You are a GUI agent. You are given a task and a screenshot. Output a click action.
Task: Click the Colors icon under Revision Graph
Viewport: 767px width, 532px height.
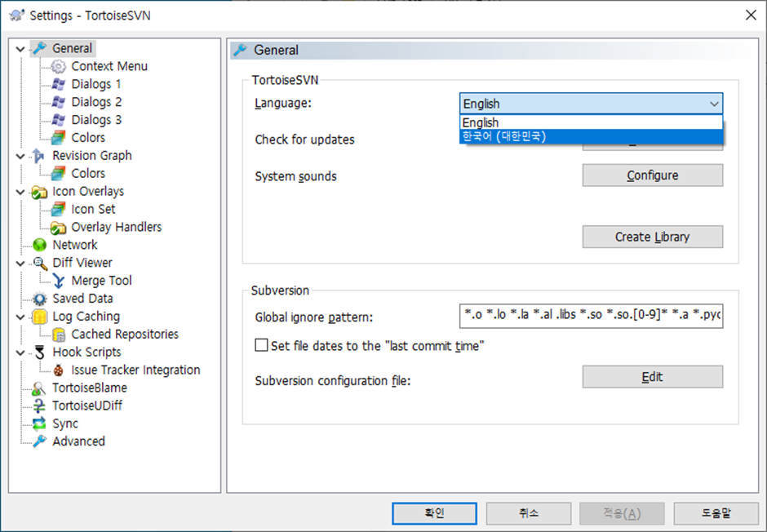[x=58, y=173]
